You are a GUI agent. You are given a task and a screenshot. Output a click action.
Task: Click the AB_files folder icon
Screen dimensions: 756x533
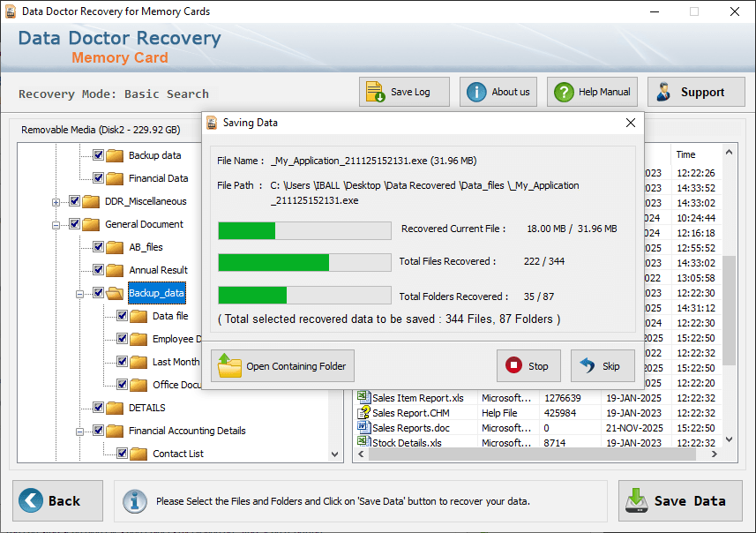(115, 247)
